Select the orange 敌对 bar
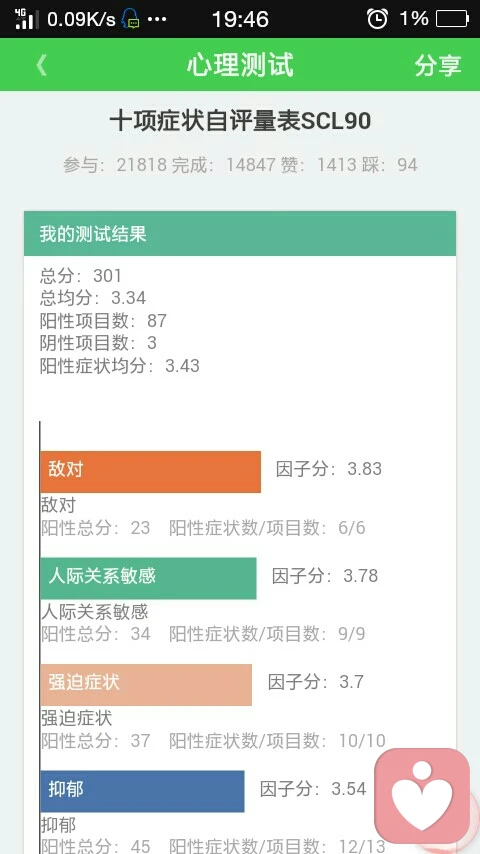480x854 pixels. tap(151, 472)
